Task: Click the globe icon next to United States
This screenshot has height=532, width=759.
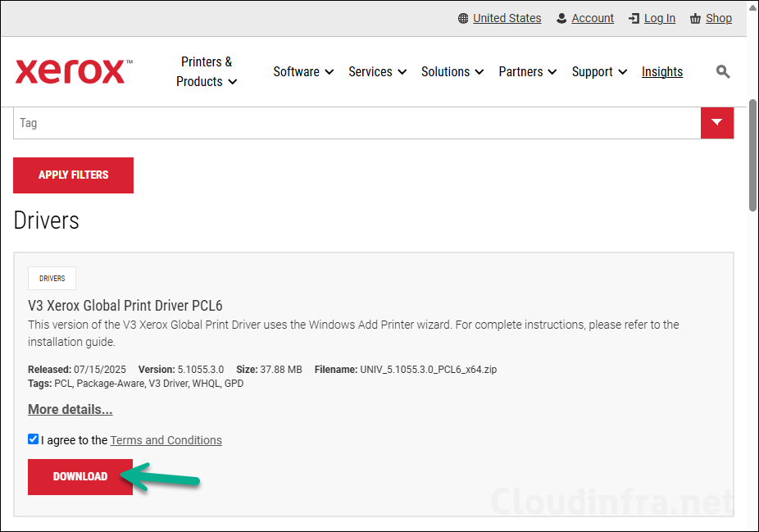Action: [461, 17]
